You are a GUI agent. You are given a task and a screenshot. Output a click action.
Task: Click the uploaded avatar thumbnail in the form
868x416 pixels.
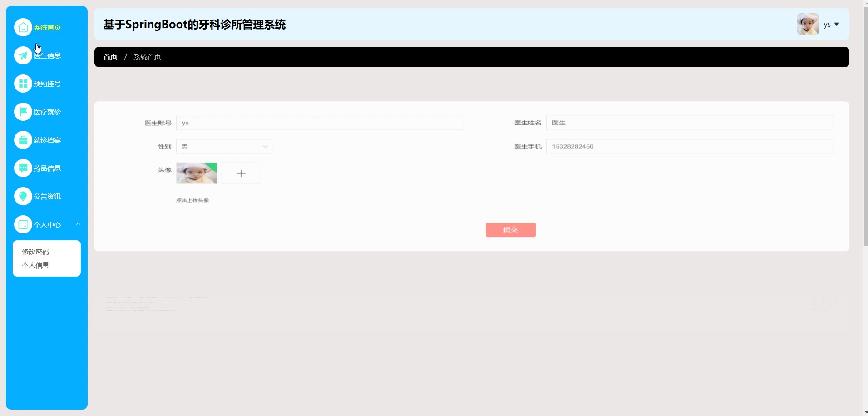point(196,173)
